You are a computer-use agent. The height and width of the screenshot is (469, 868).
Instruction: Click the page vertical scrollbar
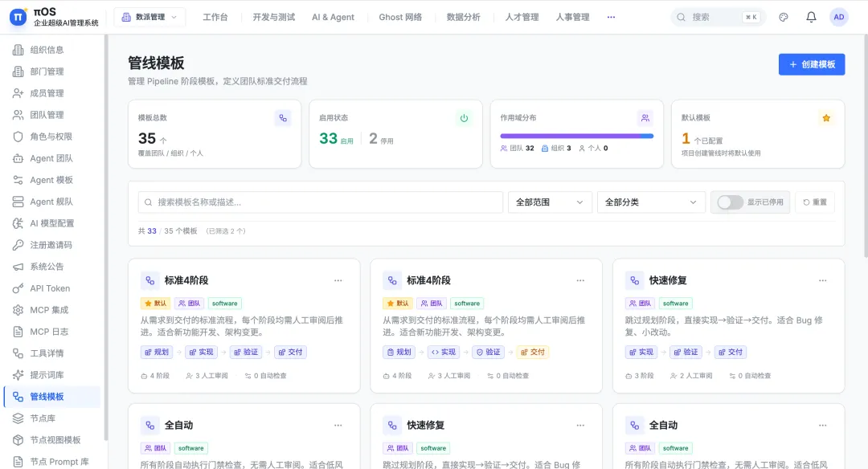pos(866,146)
